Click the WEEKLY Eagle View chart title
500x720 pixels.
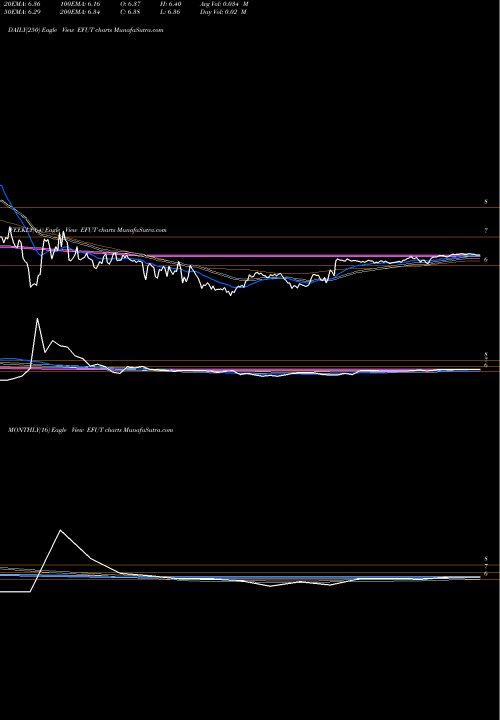click(x=87, y=230)
